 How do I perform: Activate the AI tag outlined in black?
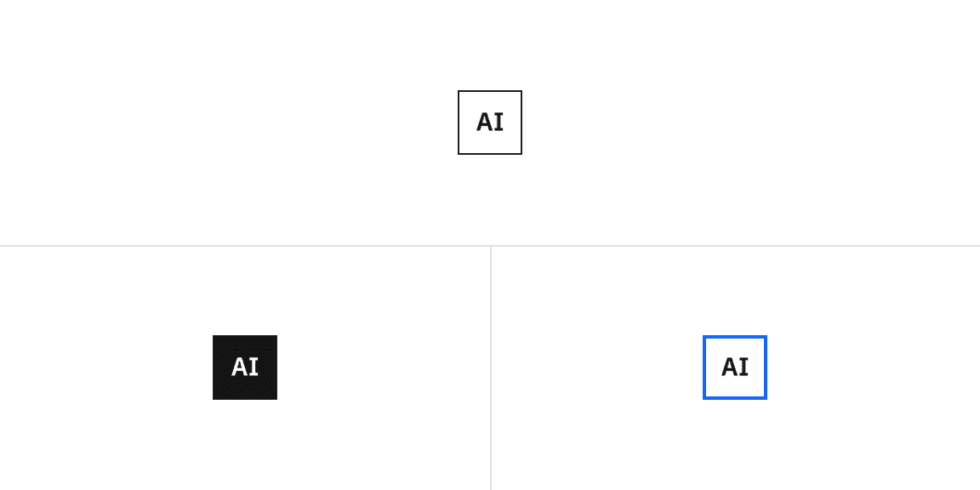click(x=490, y=122)
